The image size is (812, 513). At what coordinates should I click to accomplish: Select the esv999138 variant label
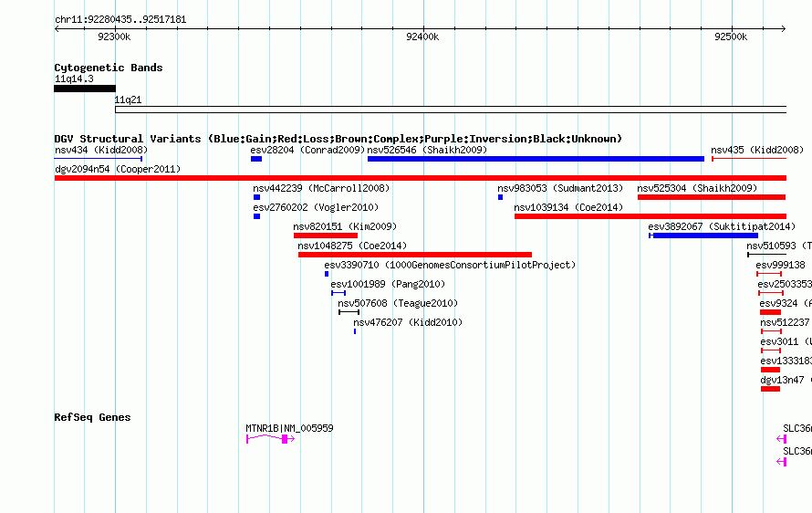click(x=780, y=265)
